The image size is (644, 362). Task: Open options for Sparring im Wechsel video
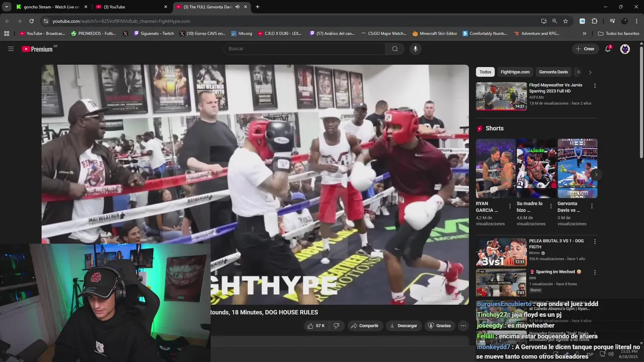pyautogui.click(x=595, y=273)
